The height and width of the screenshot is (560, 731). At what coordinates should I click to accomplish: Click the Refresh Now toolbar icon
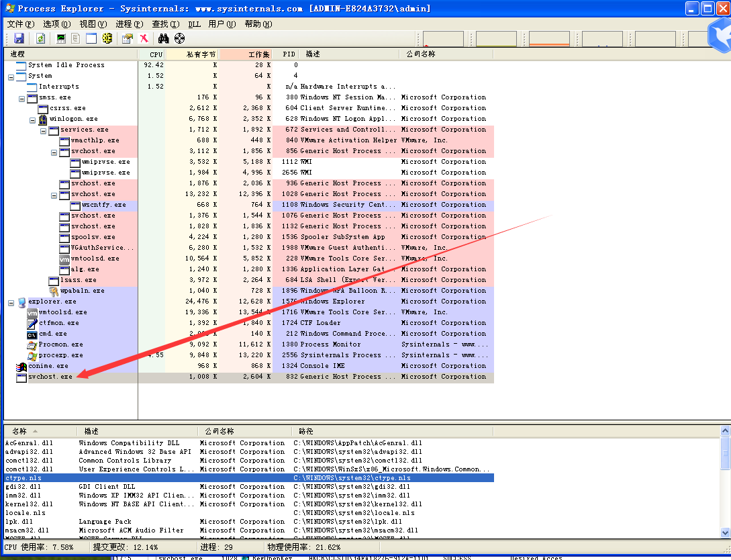40,39
